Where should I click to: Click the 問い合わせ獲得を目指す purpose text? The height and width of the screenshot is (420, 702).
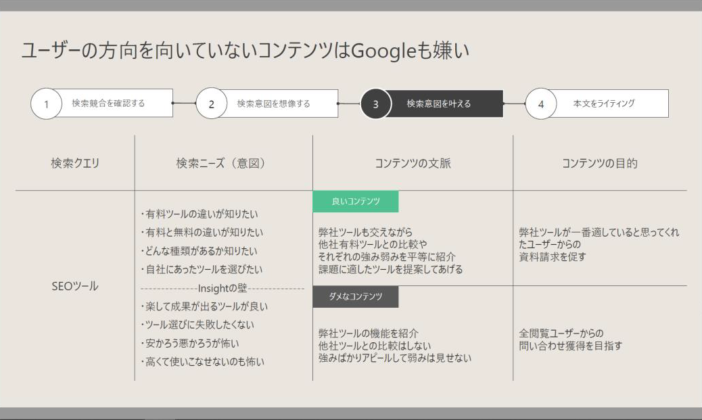pyautogui.click(x=573, y=345)
